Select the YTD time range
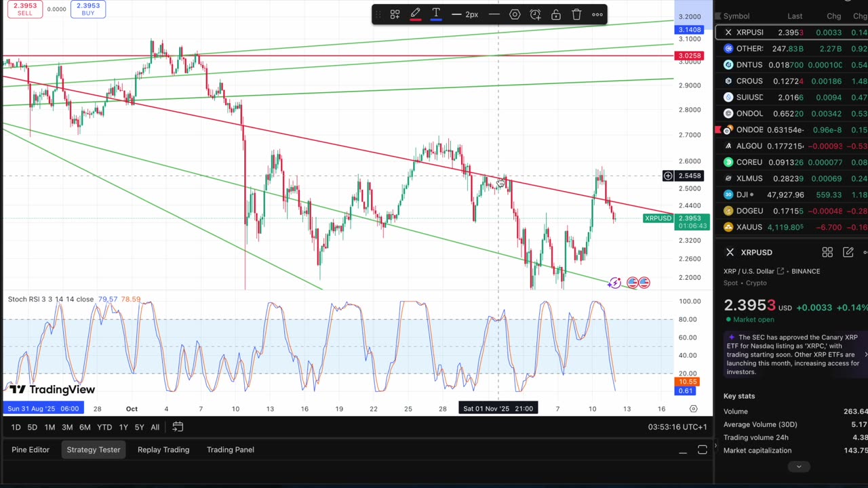Image resolution: width=868 pixels, height=488 pixels. pos(104,427)
